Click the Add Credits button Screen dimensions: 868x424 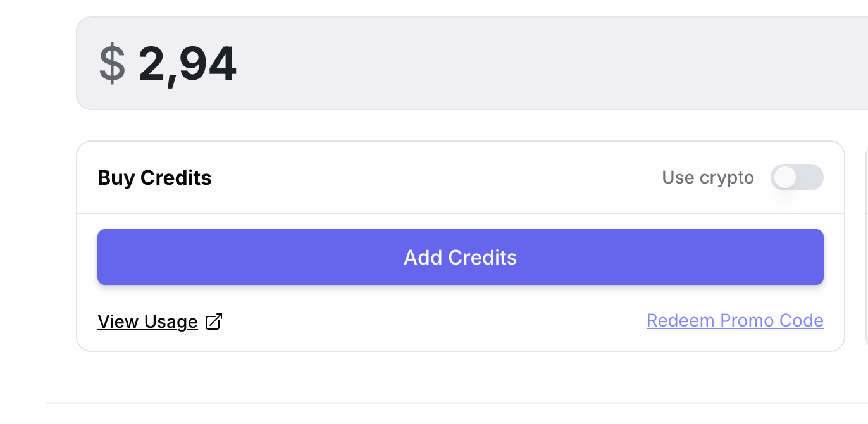pos(460,257)
